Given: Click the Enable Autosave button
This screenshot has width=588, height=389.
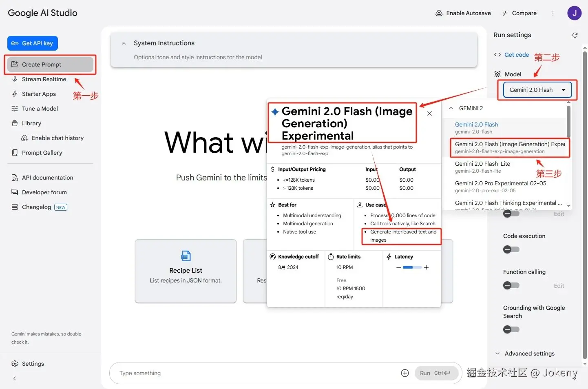Looking at the screenshot, I should 463,13.
